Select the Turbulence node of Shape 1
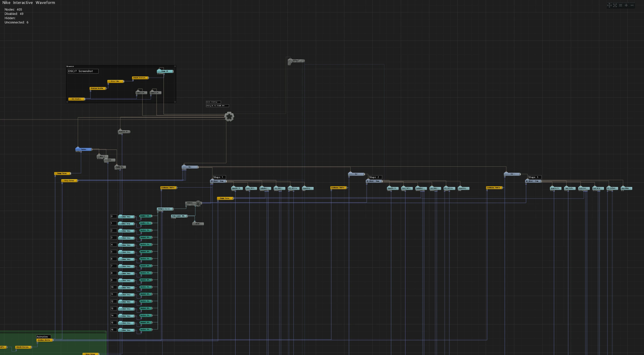The height and width of the screenshot is (355, 644). pos(265,188)
